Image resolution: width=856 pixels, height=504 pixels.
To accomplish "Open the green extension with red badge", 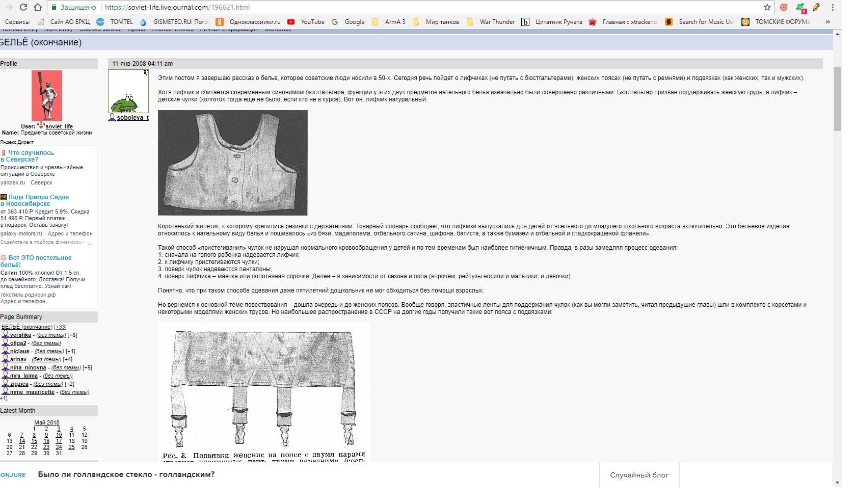I will pyautogui.click(x=800, y=8).
